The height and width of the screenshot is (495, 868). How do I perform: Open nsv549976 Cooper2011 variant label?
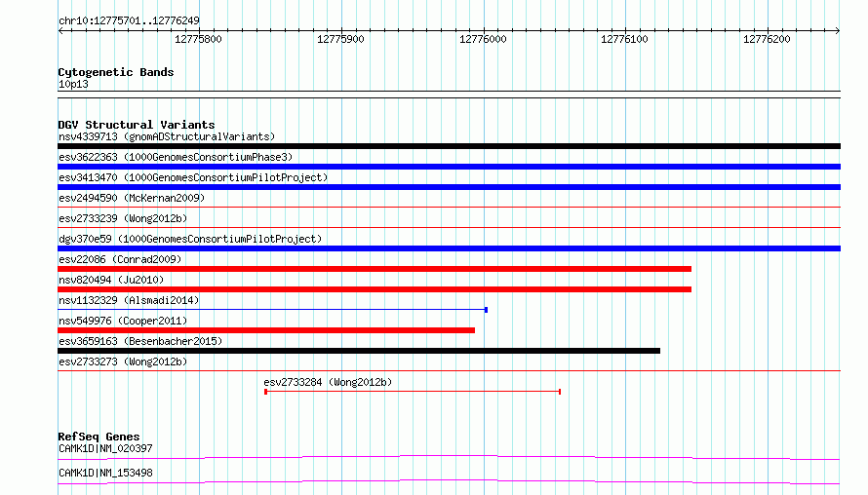pos(123,321)
